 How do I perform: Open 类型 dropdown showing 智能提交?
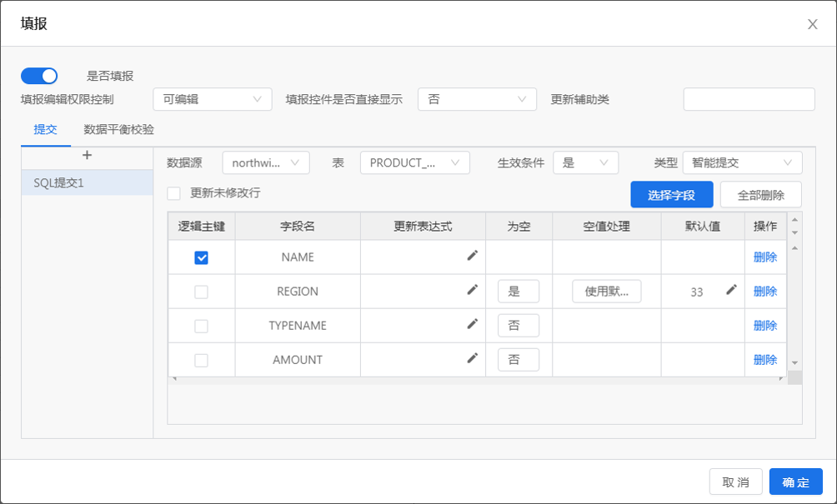click(x=742, y=162)
